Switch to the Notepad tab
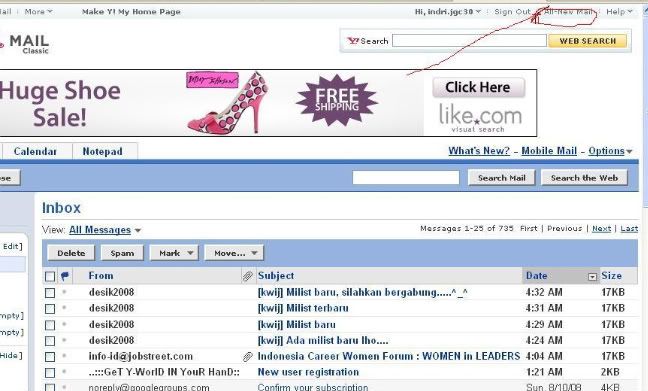Image resolution: width=648 pixels, height=391 pixels. [x=102, y=151]
